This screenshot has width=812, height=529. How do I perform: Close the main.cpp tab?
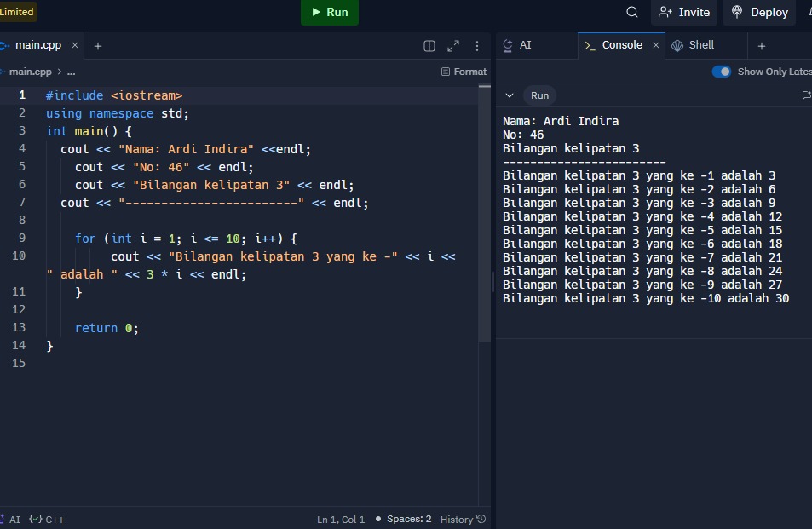[x=75, y=45]
